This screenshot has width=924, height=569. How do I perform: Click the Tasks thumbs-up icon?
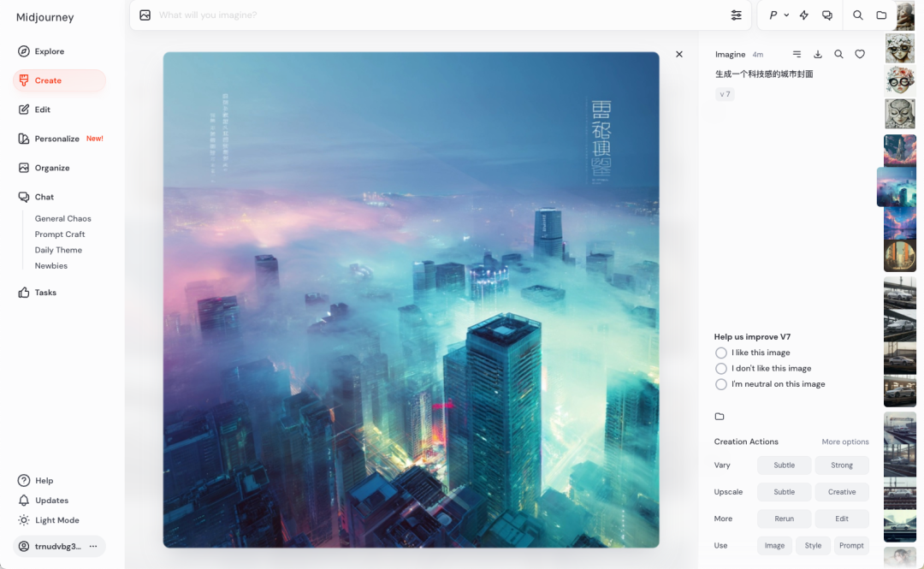point(24,293)
